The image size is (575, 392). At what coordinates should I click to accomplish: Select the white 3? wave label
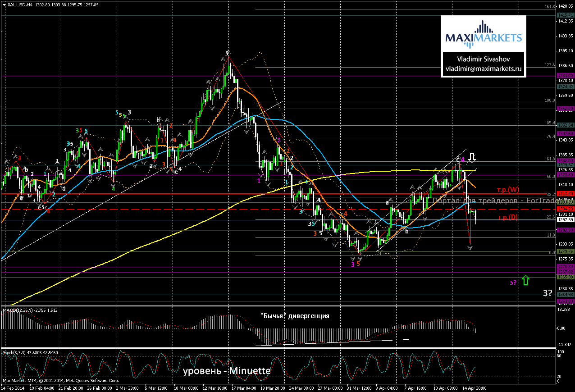click(548, 293)
